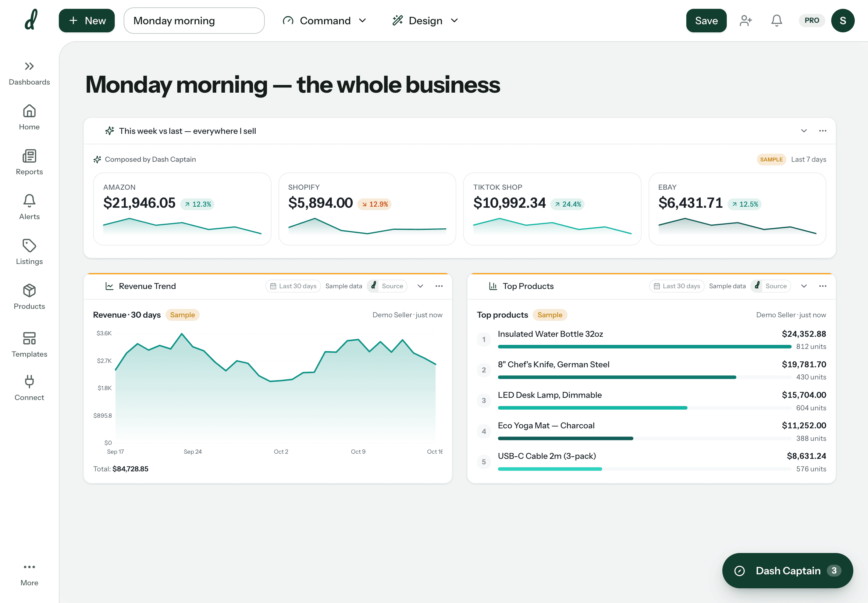Open the Design dropdown menu
The image size is (868, 603).
click(x=425, y=20)
